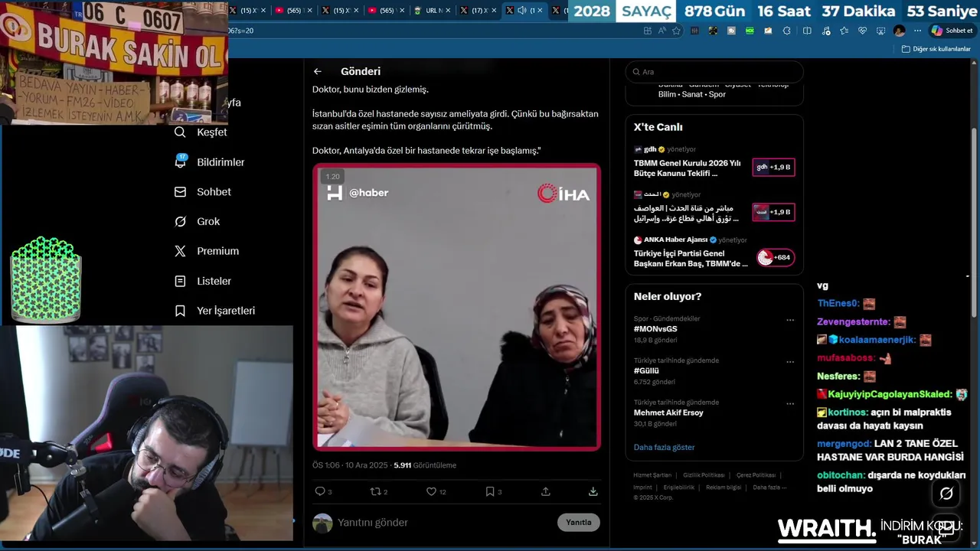Join the gdh TBMM Genel Kurulu live

[714, 161]
